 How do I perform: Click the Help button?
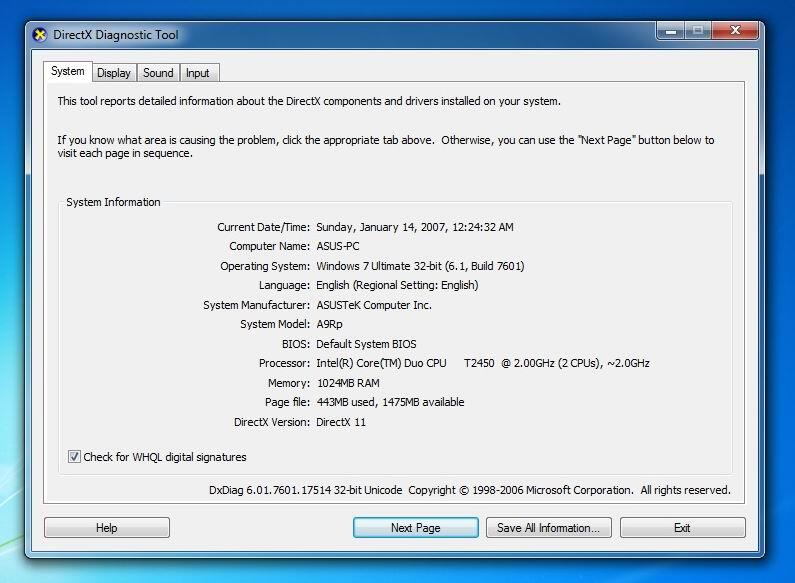107,528
